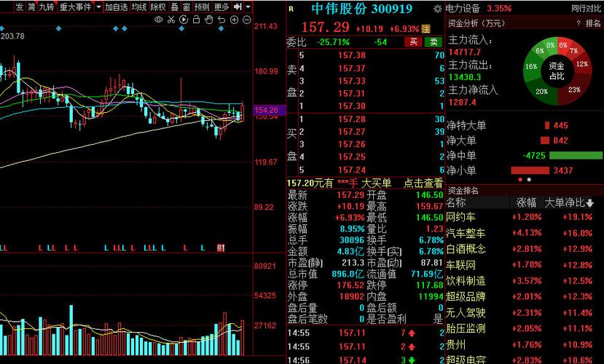Collapse side panel with arrow-bar icon
Screen dimensions: 604x364
(x=238, y=7)
